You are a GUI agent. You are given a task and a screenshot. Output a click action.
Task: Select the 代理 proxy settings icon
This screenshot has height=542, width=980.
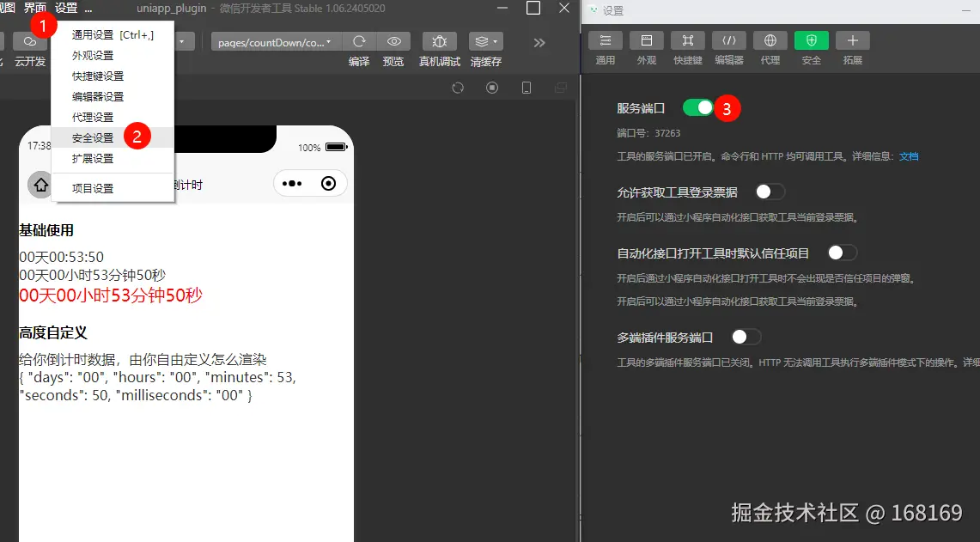pos(770,40)
